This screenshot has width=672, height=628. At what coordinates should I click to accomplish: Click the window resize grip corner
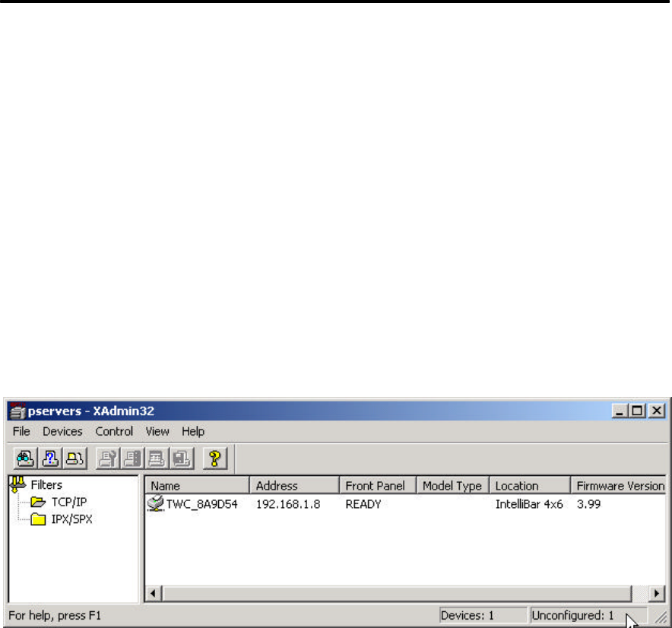tap(661, 617)
